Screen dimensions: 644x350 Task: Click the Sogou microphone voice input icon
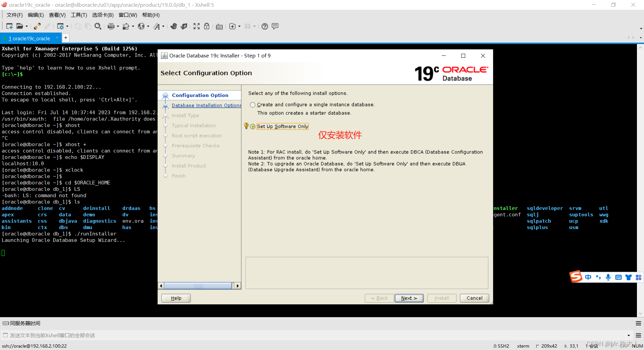click(x=608, y=277)
